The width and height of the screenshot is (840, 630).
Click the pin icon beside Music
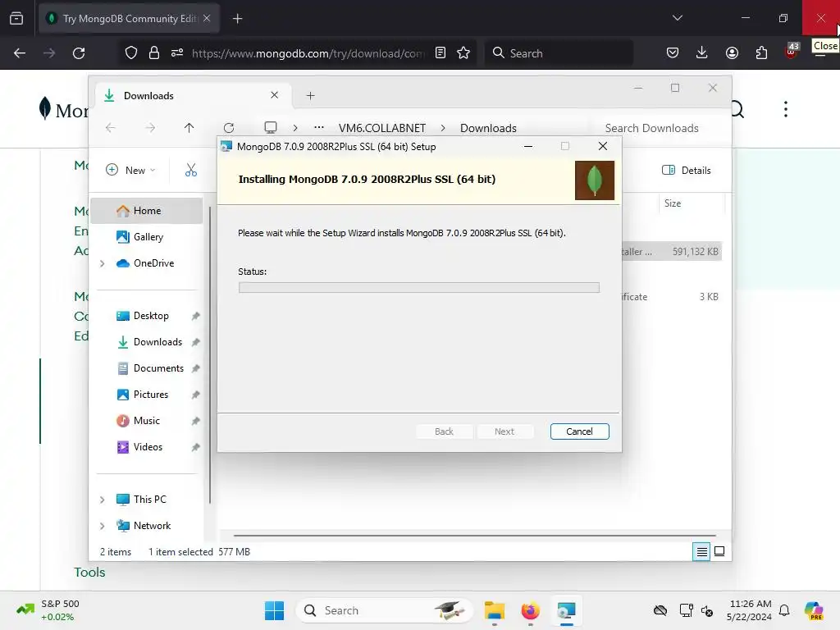tap(195, 421)
